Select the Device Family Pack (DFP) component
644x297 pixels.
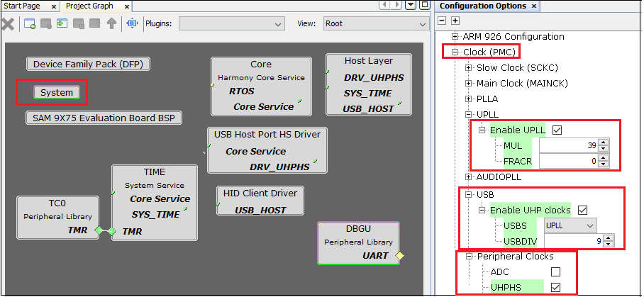[x=89, y=64]
